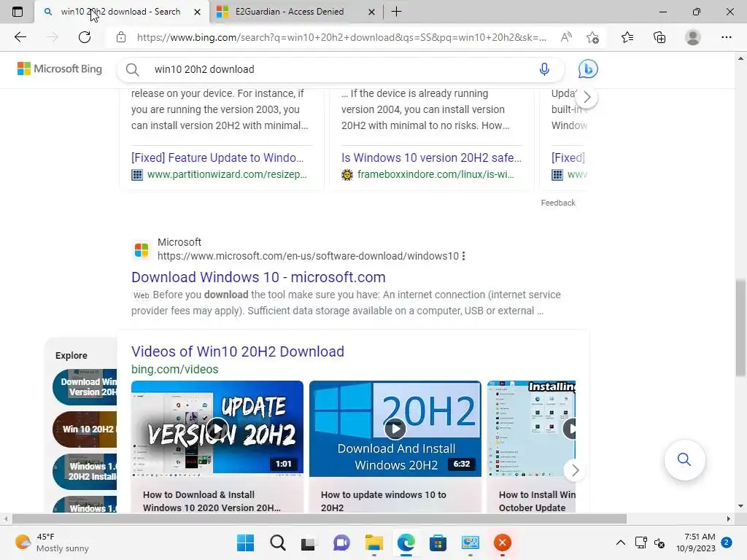
Task: Open Videos of Win10 20H2 Download heading
Action: coord(237,351)
